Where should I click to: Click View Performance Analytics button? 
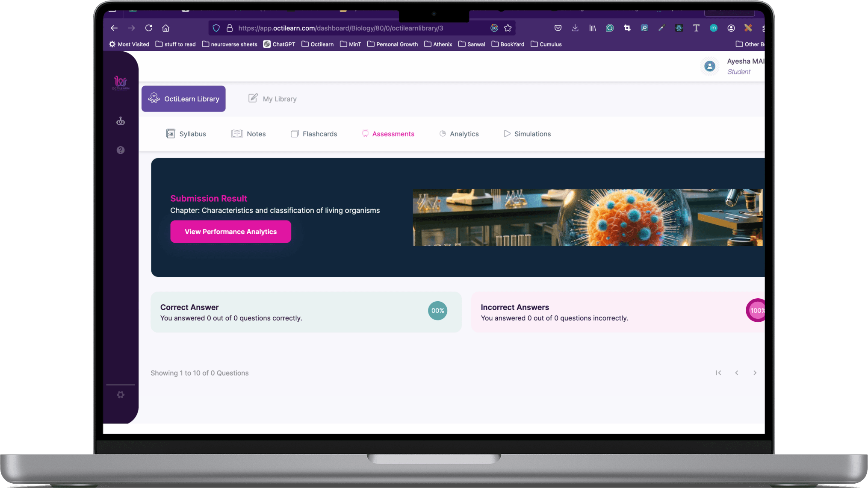click(x=230, y=231)
